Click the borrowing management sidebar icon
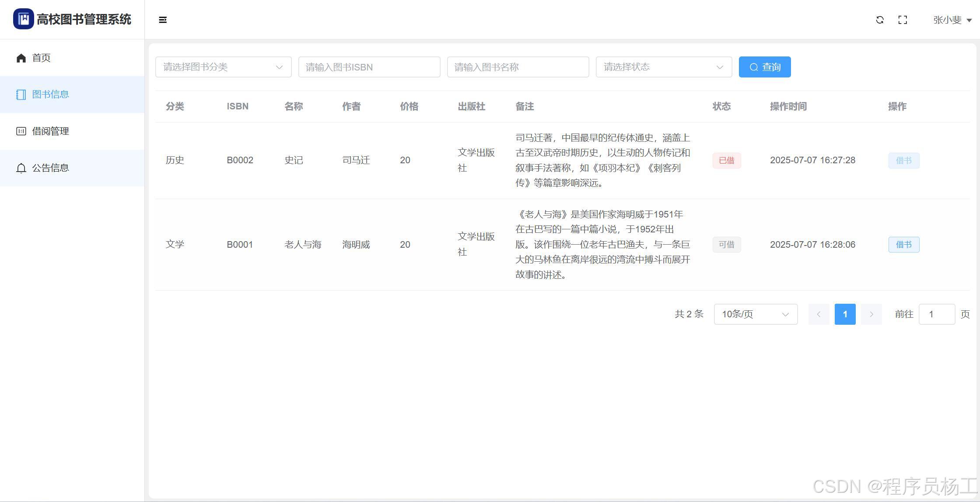The height and width of the screenshot is (502, 980). [x=21, y=131]
